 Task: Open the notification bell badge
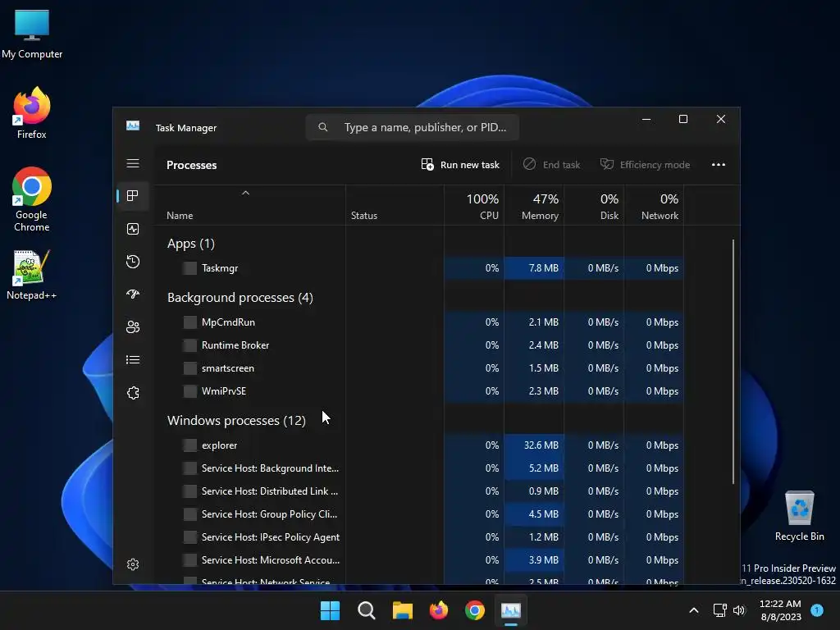817,609
